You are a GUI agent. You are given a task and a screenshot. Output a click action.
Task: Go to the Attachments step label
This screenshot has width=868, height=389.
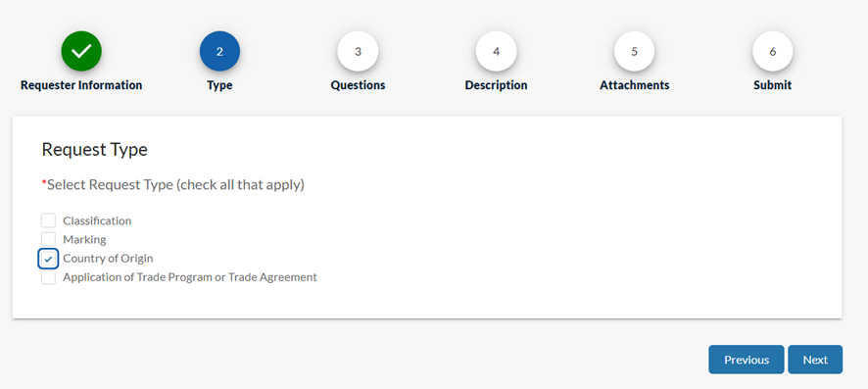(x=635, y=85)
